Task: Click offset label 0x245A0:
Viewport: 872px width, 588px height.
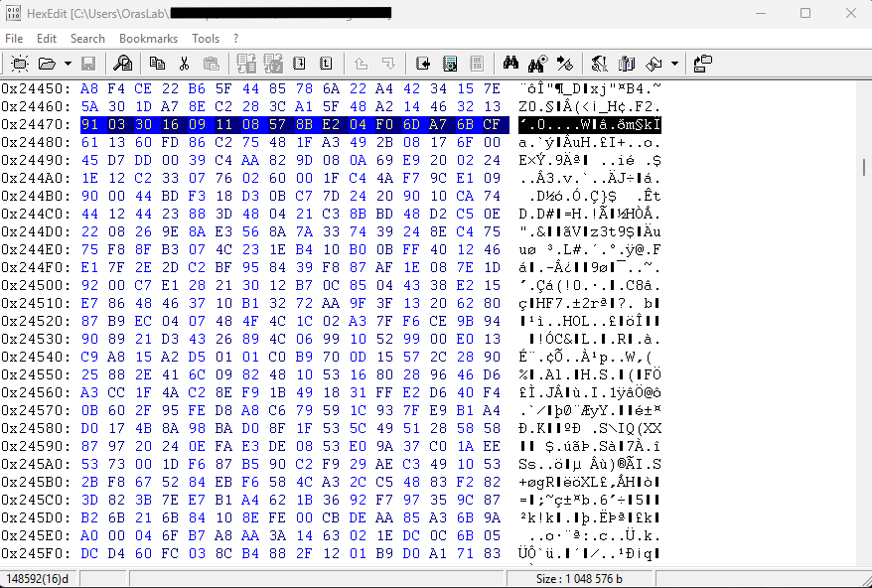Action: [x=36, y=464]
